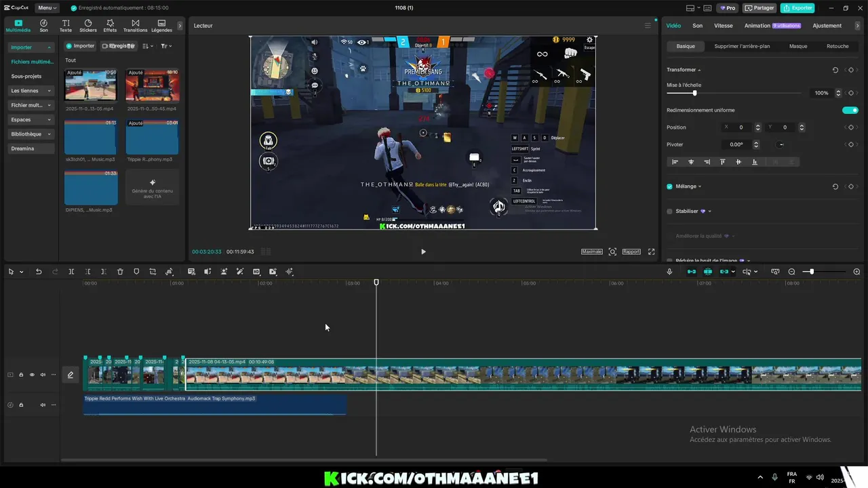Click the Exporter button
Viewport: 868px width, 488px height.
pos(797,8)
